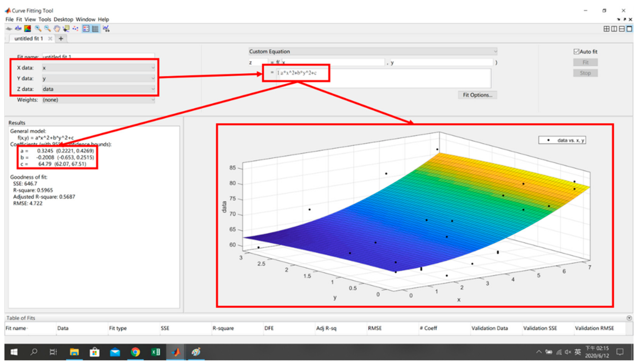Open the adjust axes limits tool
Screen dimensions: 637x364
coord(106,29)
